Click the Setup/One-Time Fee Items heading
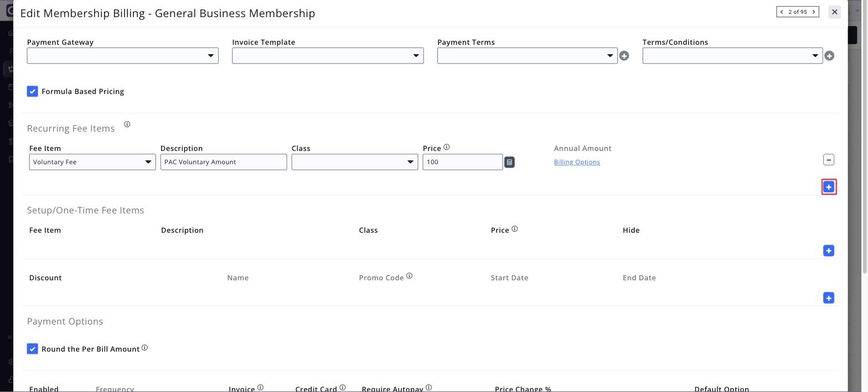This screenshot has width=868, height=392. click(x=85, y=210)
